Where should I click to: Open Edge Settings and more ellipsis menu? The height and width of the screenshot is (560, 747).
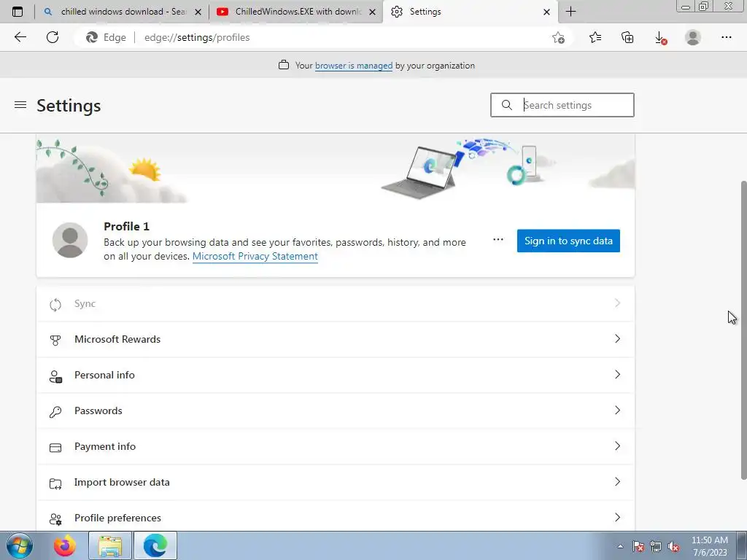[726, 37]
